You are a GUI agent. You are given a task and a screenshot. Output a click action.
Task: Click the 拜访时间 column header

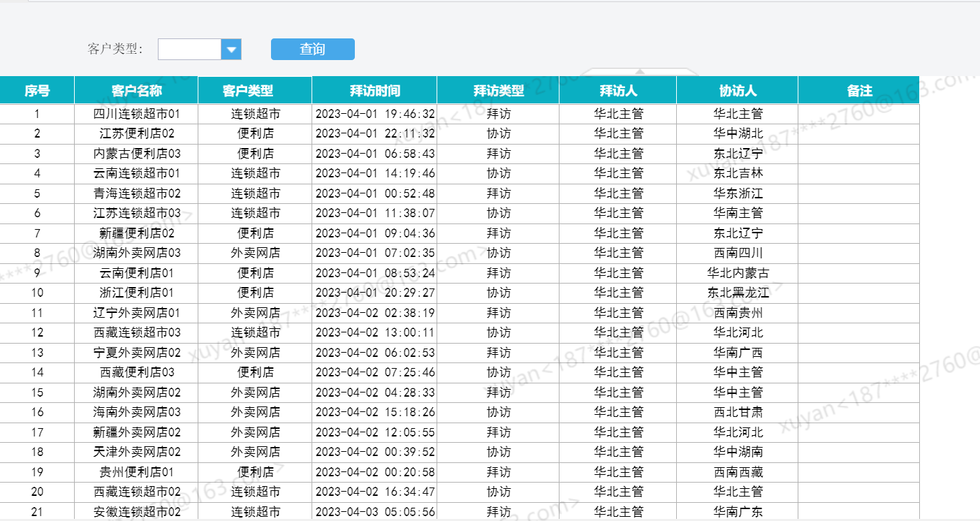[374, 91]
